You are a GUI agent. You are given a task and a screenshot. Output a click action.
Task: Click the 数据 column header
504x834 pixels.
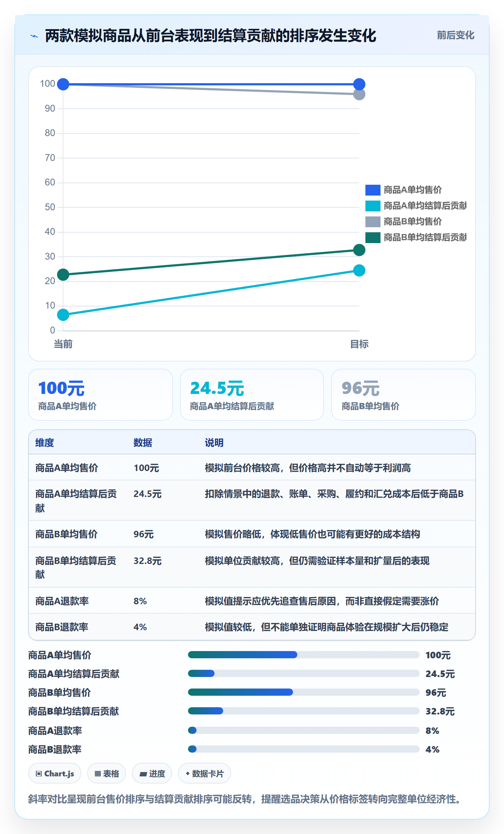[x=143, y=443]
